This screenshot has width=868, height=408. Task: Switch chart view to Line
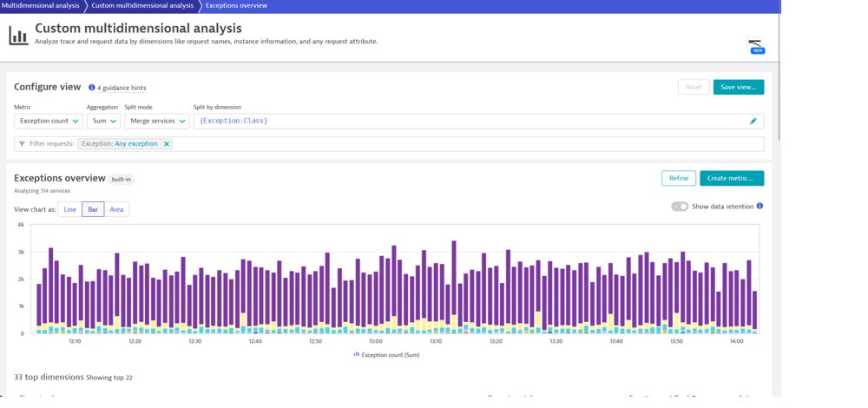(x=70, y=209)
